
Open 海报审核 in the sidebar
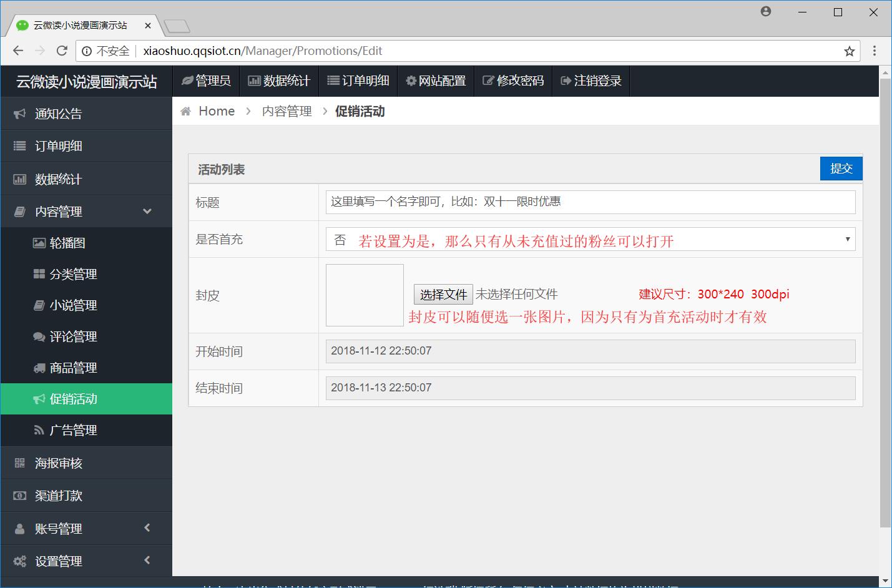pyautogui.click(x=86, y=463)
